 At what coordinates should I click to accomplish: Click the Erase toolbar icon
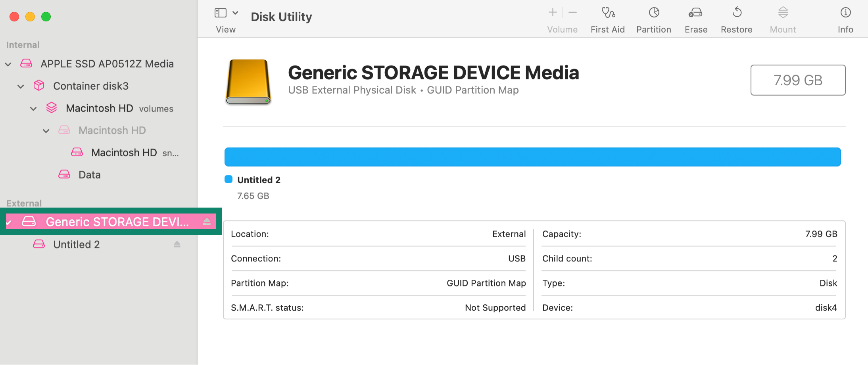pyautogui.click(x=695, y=19)
